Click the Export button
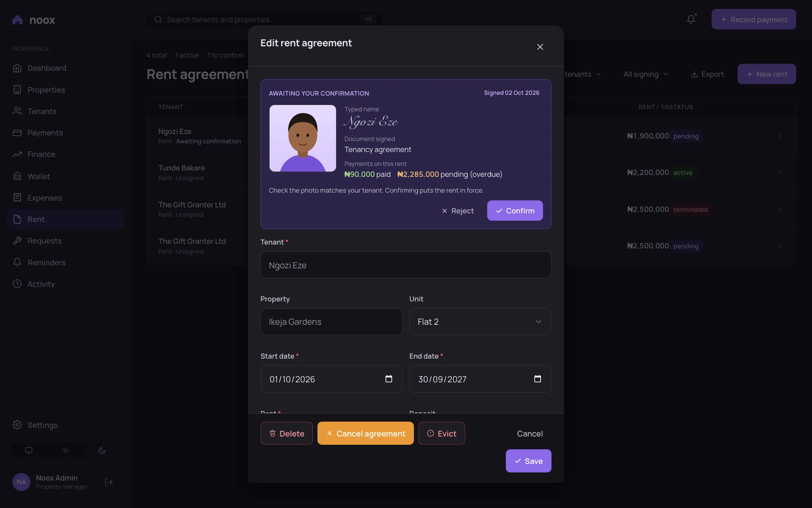This screenshot has height=508, width=812. point(707,74)
